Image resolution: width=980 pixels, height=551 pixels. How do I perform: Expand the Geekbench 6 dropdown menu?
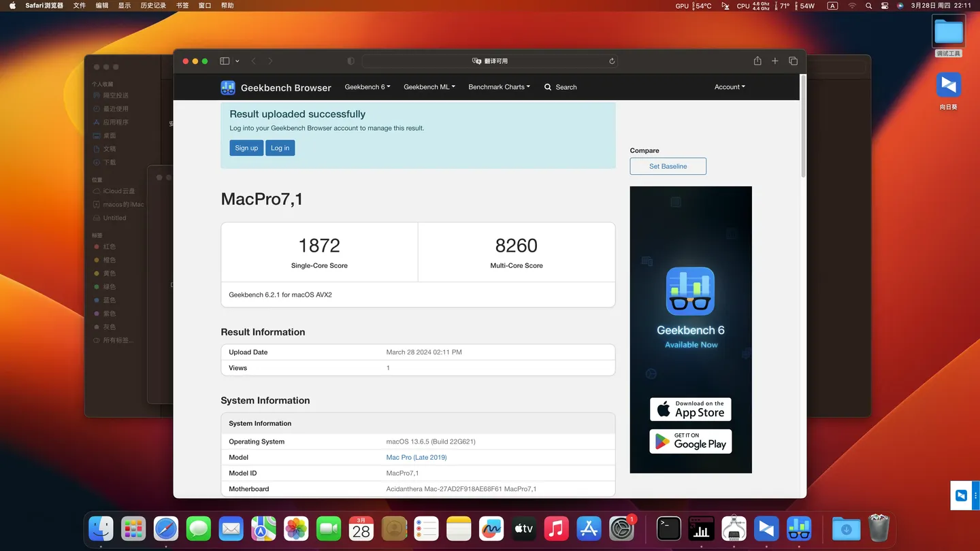tap(367, 87)
